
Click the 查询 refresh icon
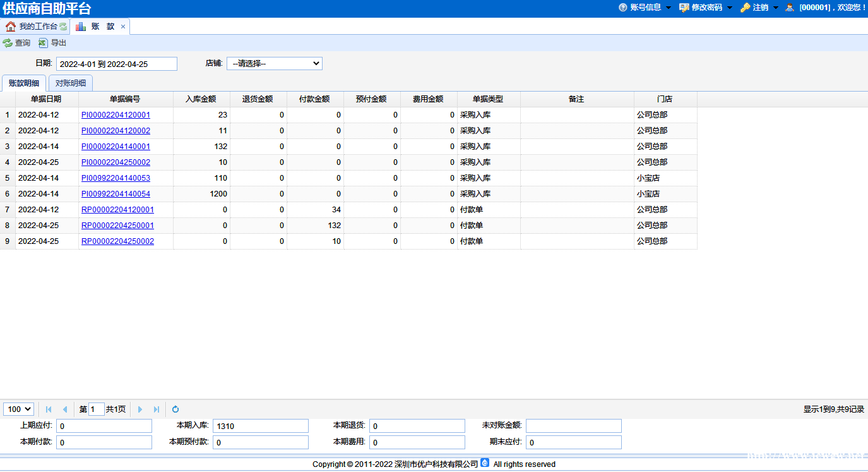pyautogui.click(x=8, y=43)
